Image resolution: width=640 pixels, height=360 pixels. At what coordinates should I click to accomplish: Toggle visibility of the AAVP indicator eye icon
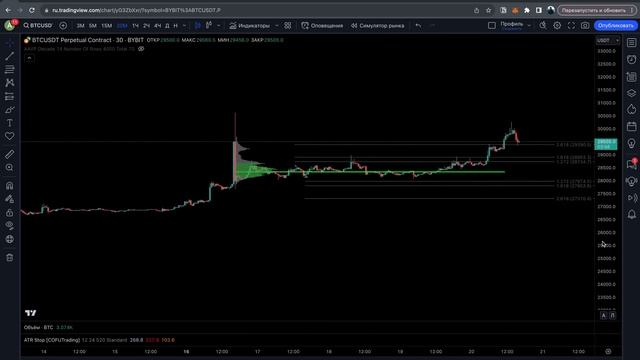coord(141,49)
